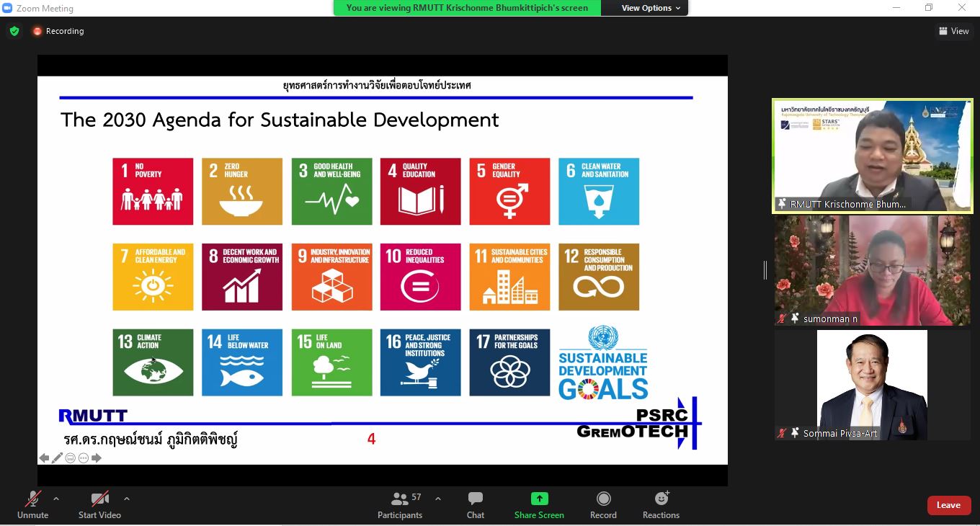Click the red Leave button
Image resolution: width=980 pixels, height=526 pixels.
point(948,505)
